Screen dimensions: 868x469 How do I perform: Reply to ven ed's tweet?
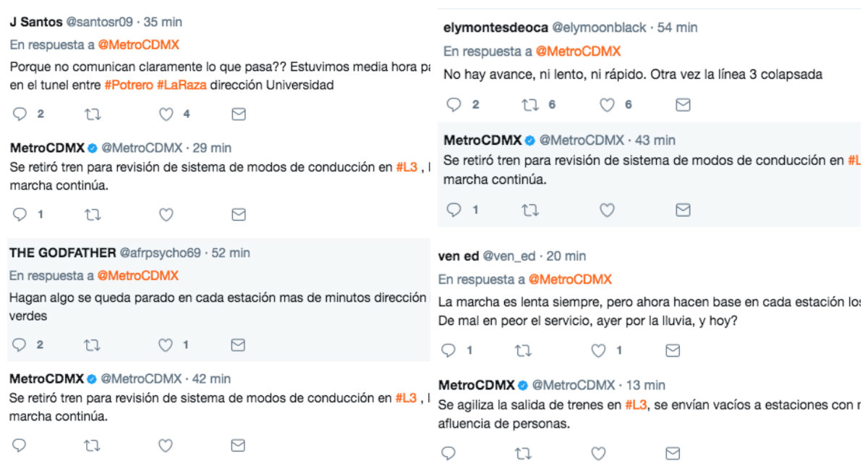tap(448, 351)
